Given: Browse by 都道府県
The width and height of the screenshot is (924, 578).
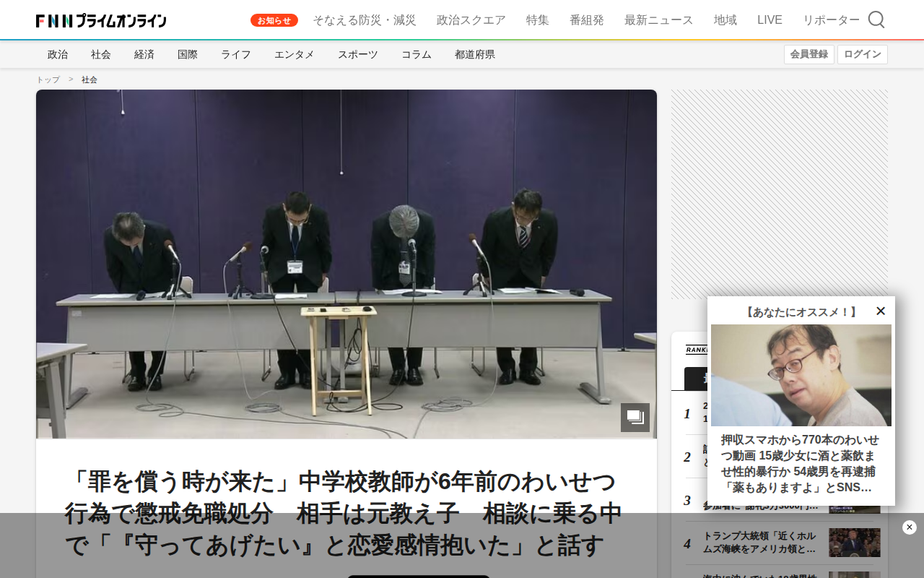Looking at the screenshot, I should click(x=475, y=54).
